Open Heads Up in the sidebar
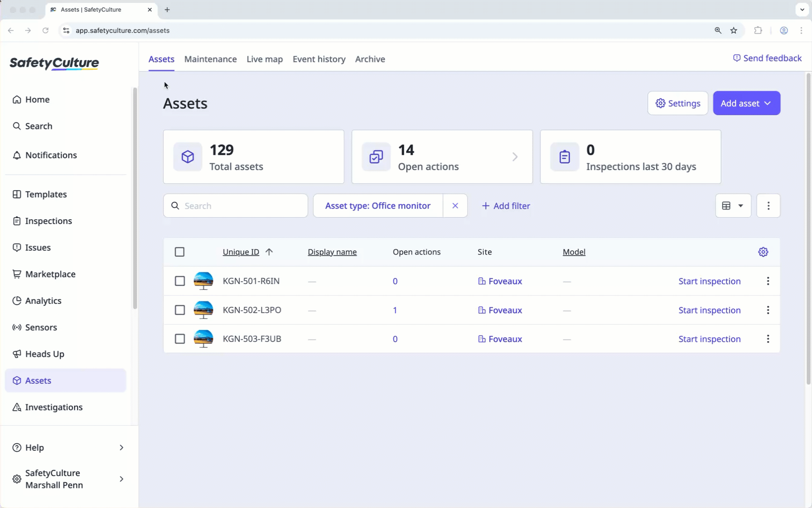The height and width of the screenshot is (508, 812). pyautogui.click(x=66, y=354)
